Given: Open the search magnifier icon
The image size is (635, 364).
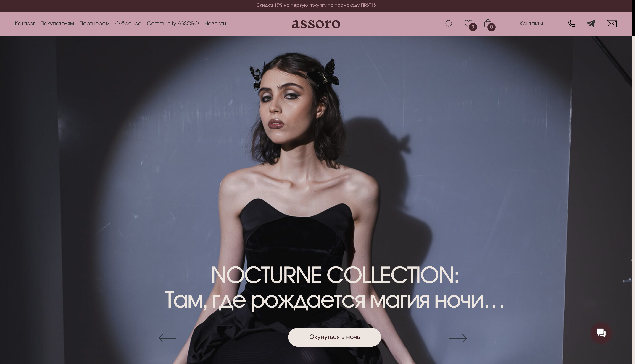Looking at the screenshot, I should pos(449,24).
